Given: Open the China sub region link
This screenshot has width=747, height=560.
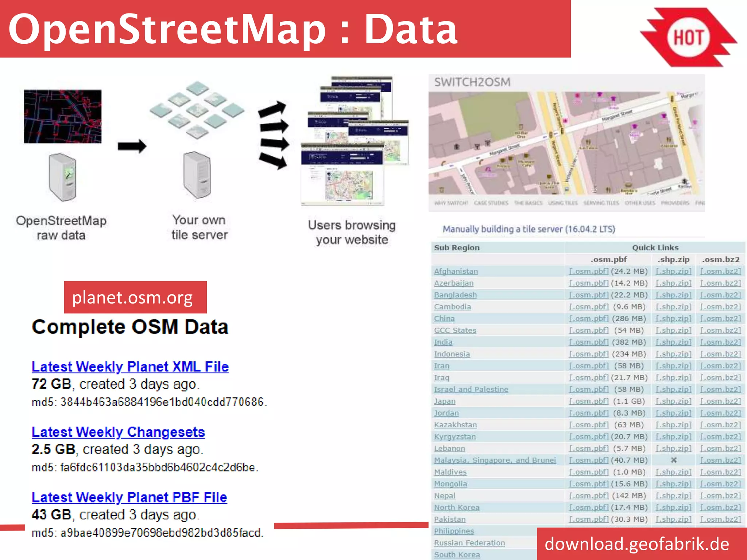Looking at the screenshot, I should pyautogui.click(x=444, y=318).
